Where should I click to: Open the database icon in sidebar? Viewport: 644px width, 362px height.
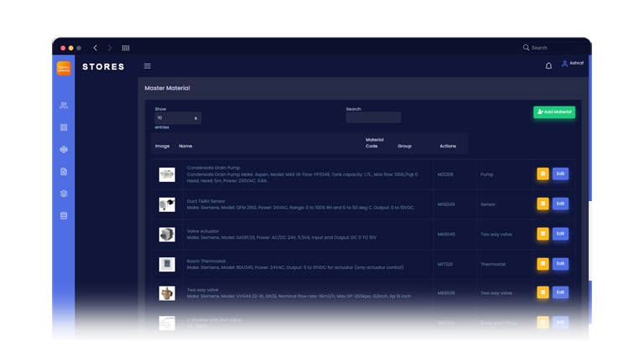coord(64,216)
